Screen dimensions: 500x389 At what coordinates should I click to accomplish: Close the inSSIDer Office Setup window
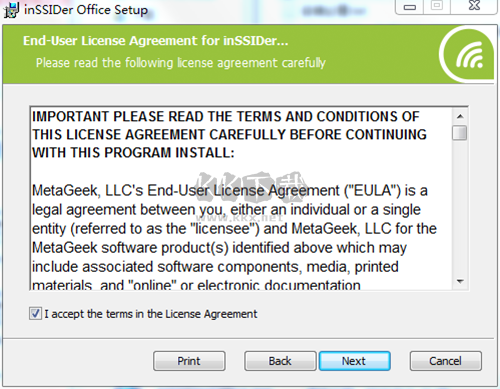point(474,6)
